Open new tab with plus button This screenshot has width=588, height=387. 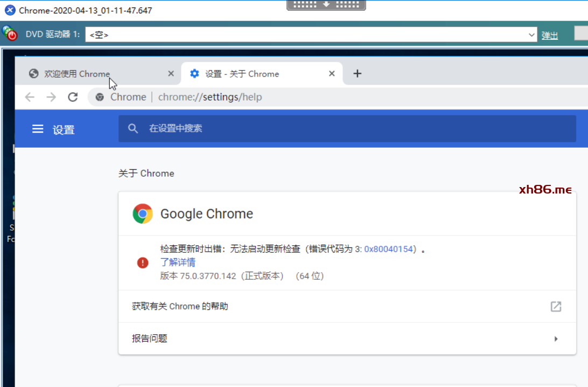pos(357,74)
